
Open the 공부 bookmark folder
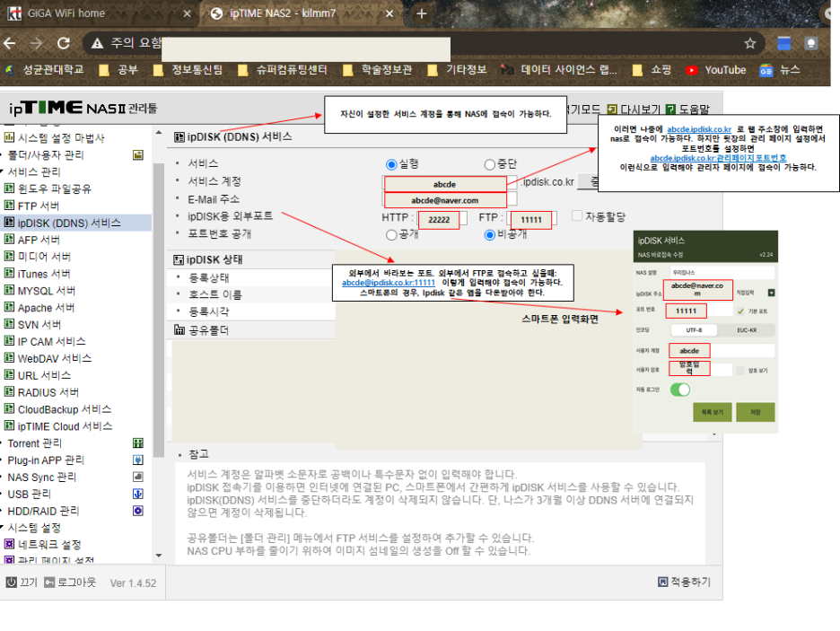[x=119, y=70]
